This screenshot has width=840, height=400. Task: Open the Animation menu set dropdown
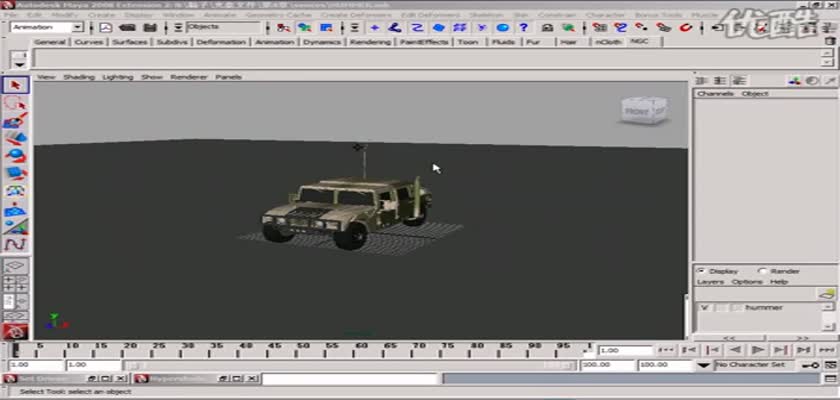78,27
